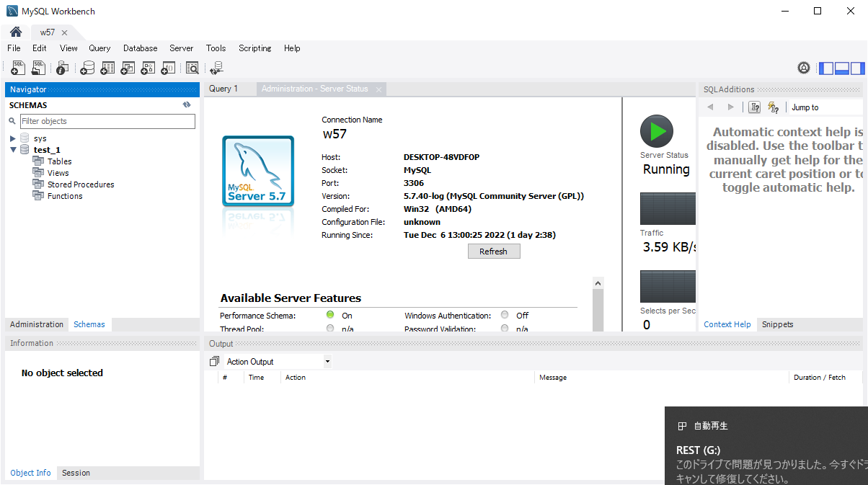Switch to the Administration navigator tab
Image resolution: width=868 pixels, height=485 pixels.
[x=37, y=324]
